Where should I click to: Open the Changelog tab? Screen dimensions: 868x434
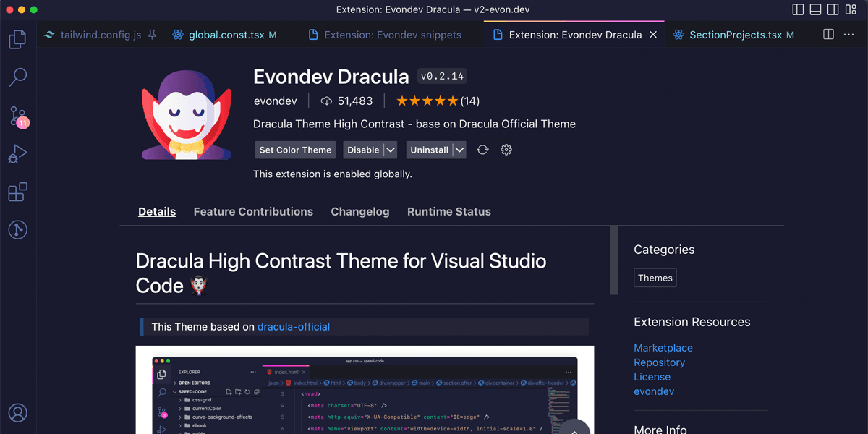(x=360, y=211)
